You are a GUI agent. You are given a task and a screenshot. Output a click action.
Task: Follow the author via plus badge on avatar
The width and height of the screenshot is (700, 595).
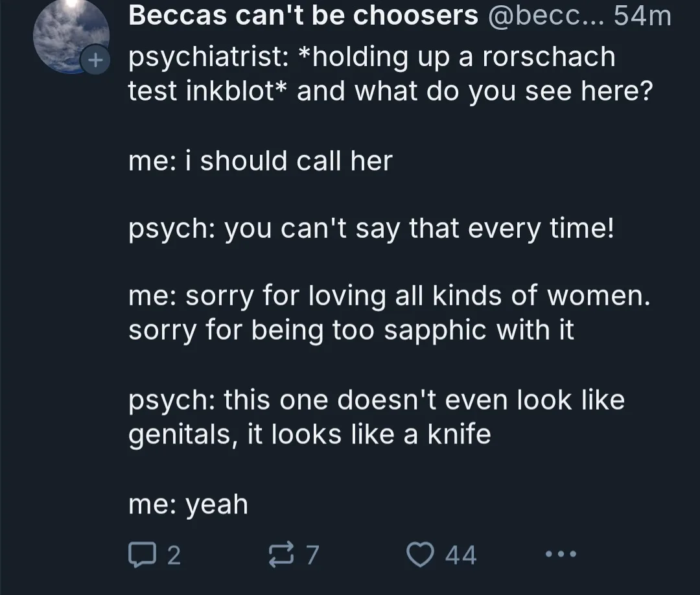pos(95,60)
